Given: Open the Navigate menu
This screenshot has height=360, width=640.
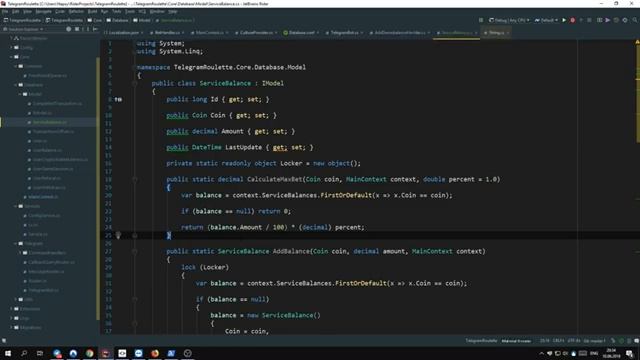Looking at the screenshot, I should point(43,11).
